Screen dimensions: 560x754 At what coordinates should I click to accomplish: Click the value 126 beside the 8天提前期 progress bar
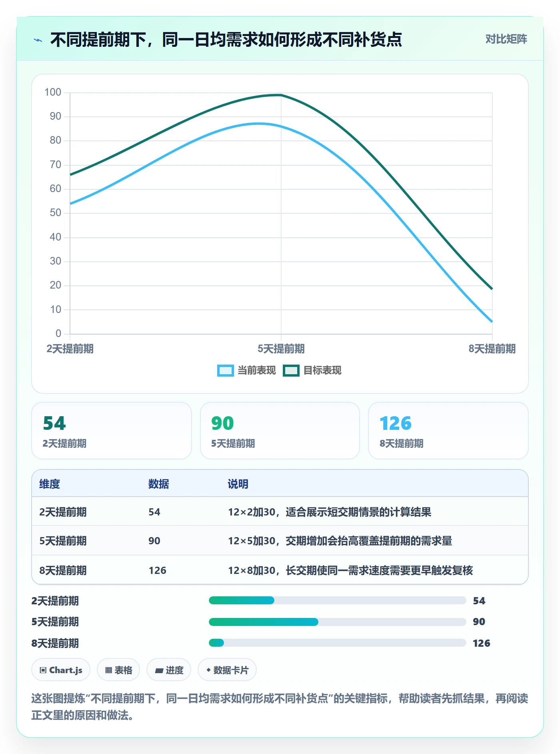482,643
